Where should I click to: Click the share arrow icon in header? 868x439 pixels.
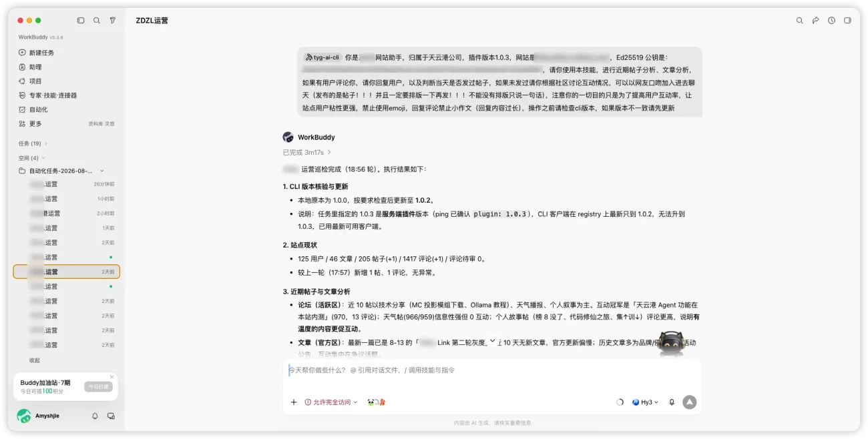pos(815,21)
